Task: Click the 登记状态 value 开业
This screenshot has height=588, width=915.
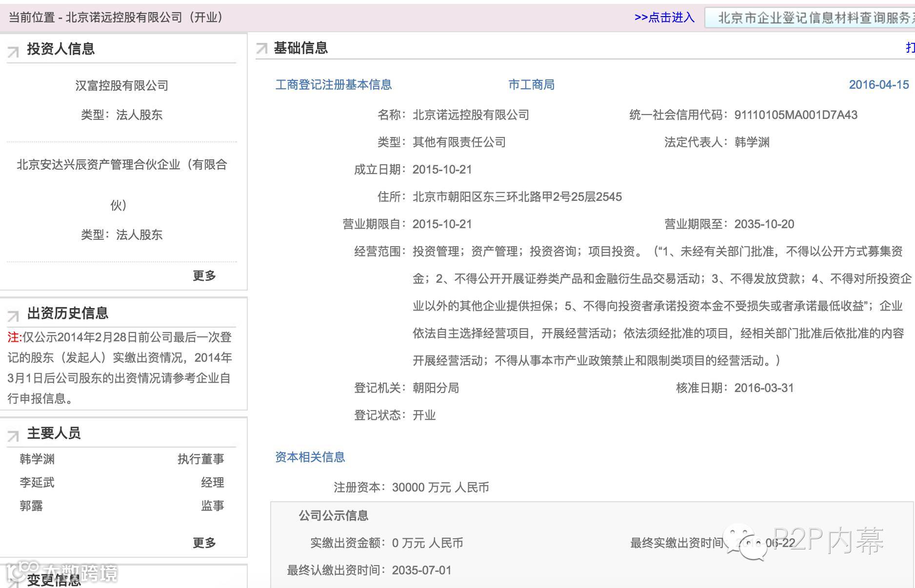Action: tap(424, 415)
